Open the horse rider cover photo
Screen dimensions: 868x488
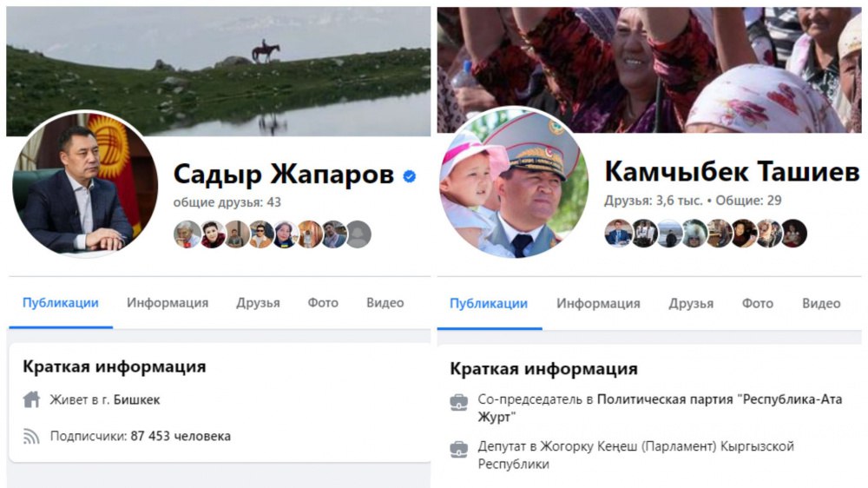tap(218, 71)
